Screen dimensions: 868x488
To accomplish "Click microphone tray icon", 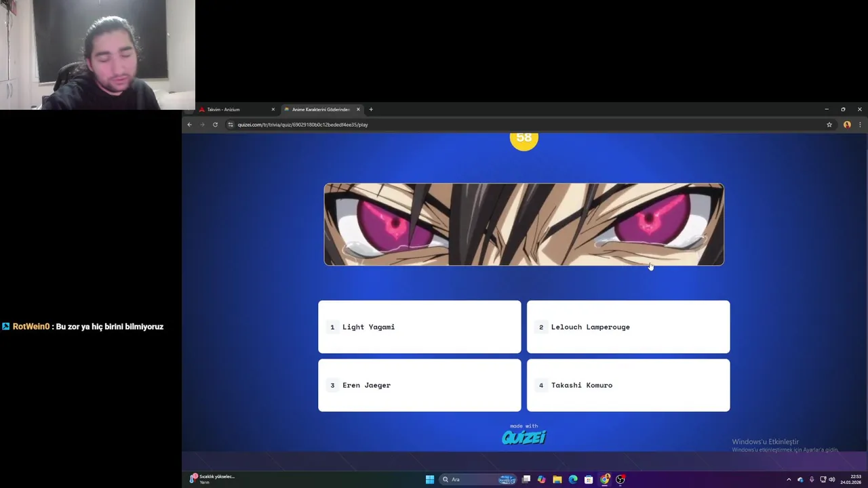I will click(x=812, y=479).
